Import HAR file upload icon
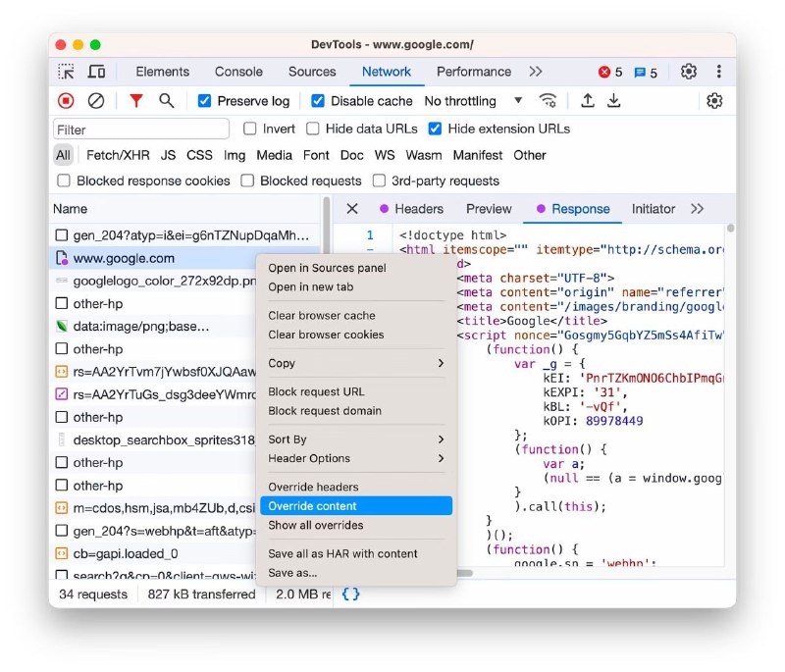This screenshot has height=672, width=785. [587, 101]
